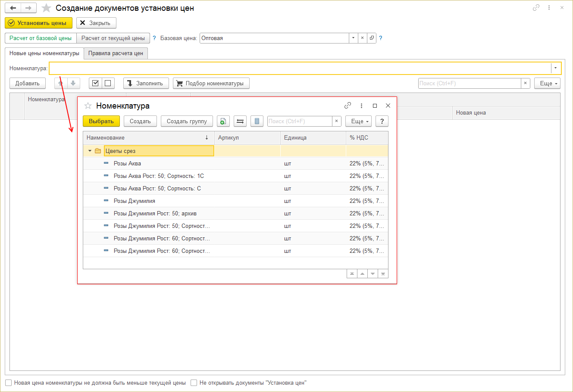Expand the Номенклатура field dropdown

click(556, 68)
